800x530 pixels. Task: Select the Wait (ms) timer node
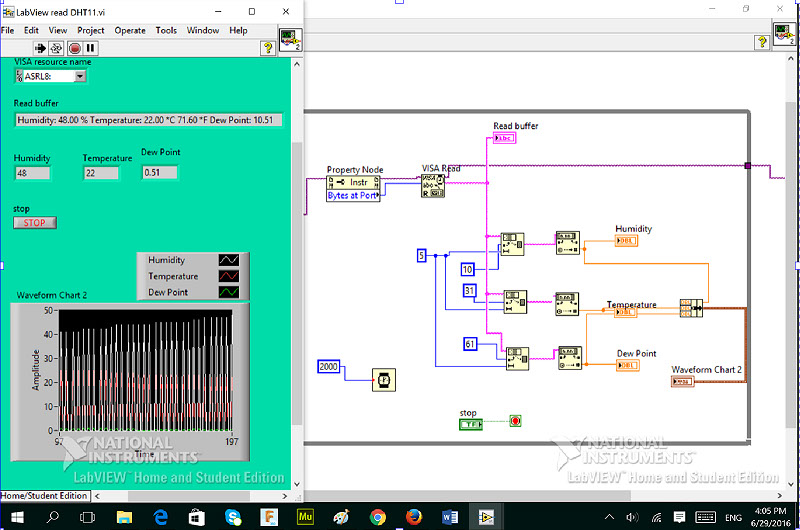click(x=384, y=380)
